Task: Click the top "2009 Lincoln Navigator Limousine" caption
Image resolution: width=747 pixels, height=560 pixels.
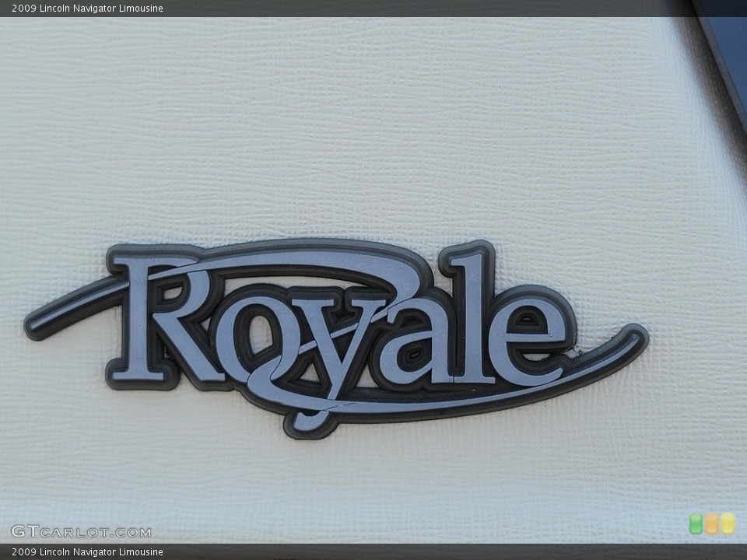Action: click(88, 9)
